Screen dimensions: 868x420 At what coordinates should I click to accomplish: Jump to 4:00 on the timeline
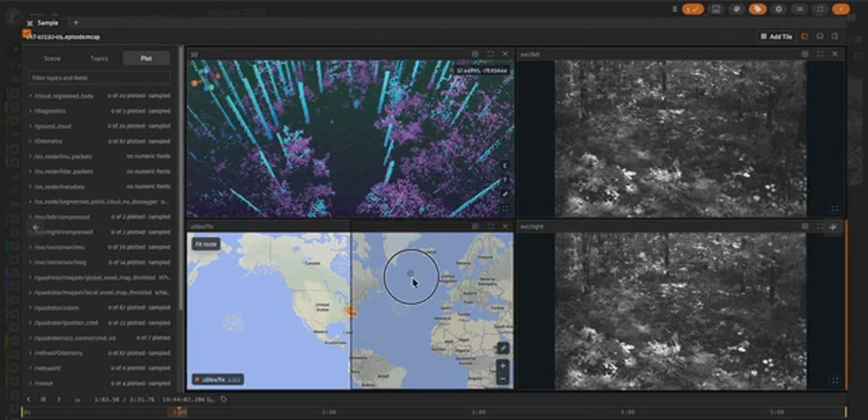[x=627, y=412]
